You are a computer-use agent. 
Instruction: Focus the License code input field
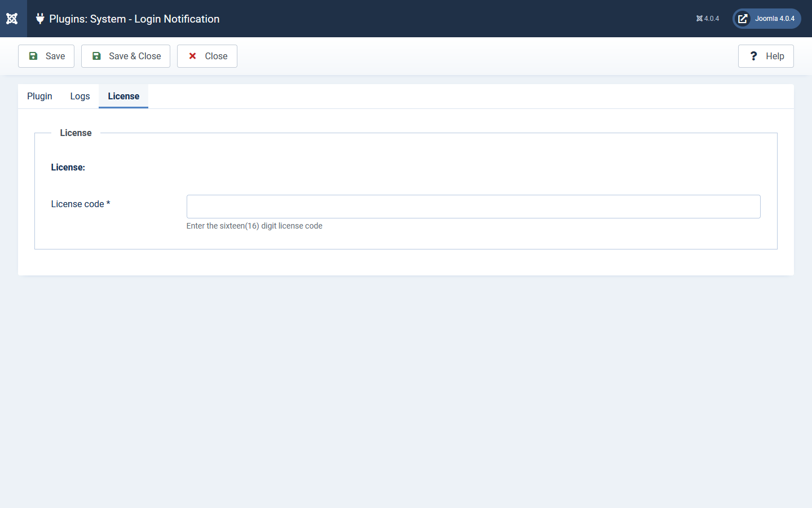pyautogui.click(x=474, y=207)
